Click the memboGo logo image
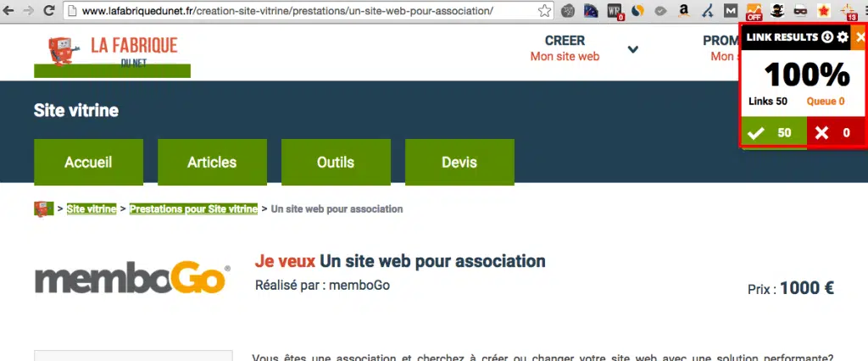Image resolution: width=868 pixels, height=361 pixels. coord(133,277)
